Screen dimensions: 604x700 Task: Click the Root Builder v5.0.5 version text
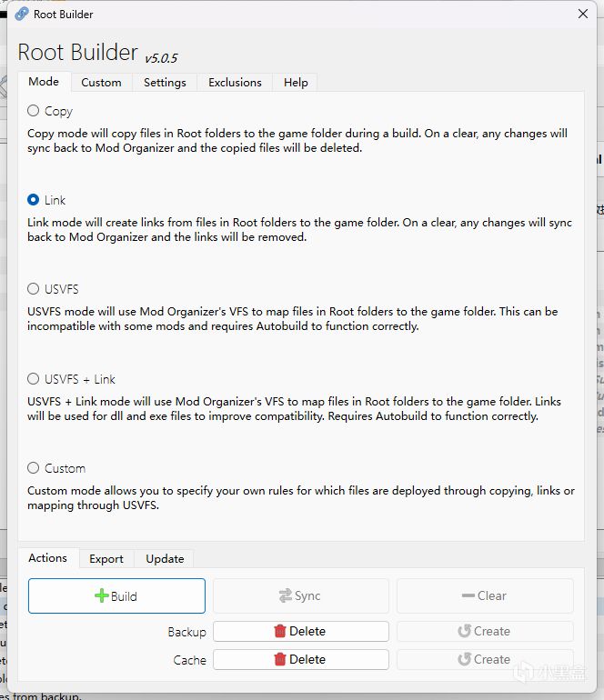[161, 58]
